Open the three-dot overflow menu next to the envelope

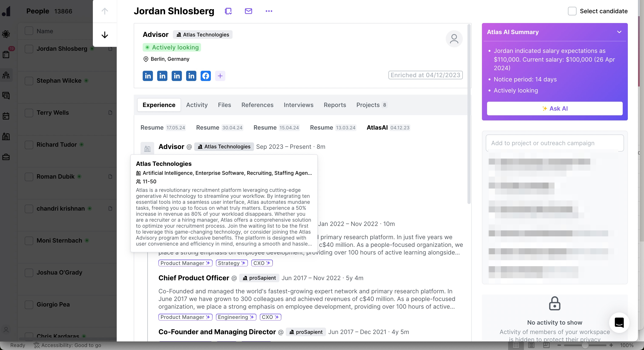coord(269,11)
